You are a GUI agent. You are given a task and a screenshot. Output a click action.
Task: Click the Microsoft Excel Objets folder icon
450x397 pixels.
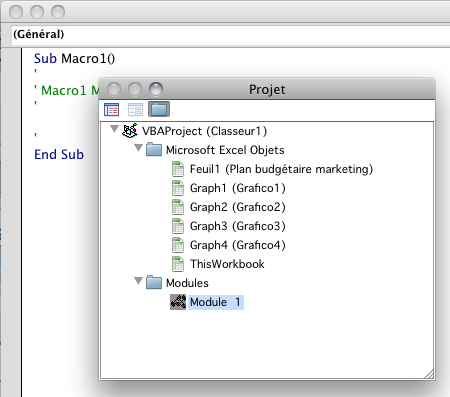pyautogui.click(x=154, y=149)
